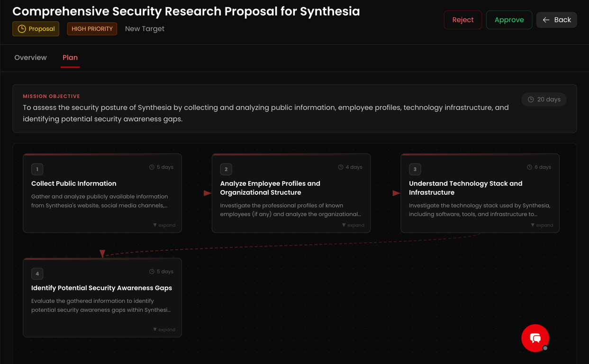Reject the proposal
589x364 pixels.
[x=463, y=20]
